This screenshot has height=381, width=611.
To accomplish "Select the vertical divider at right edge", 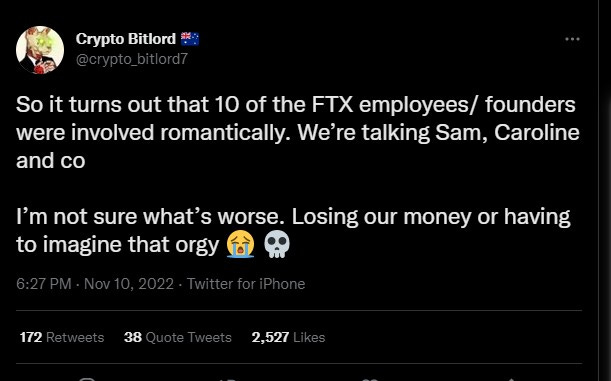I will tap(599, 190).
